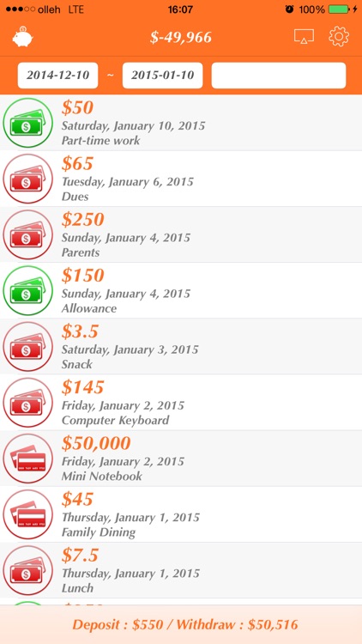Tap green cash icon for Allowance
Viewport: 362px width, 644px height.
point(28,290)
